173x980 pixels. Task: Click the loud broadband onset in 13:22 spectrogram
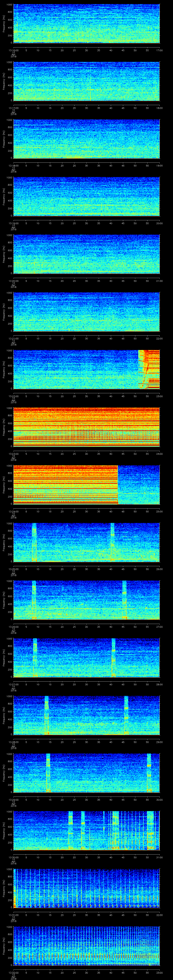139,369
